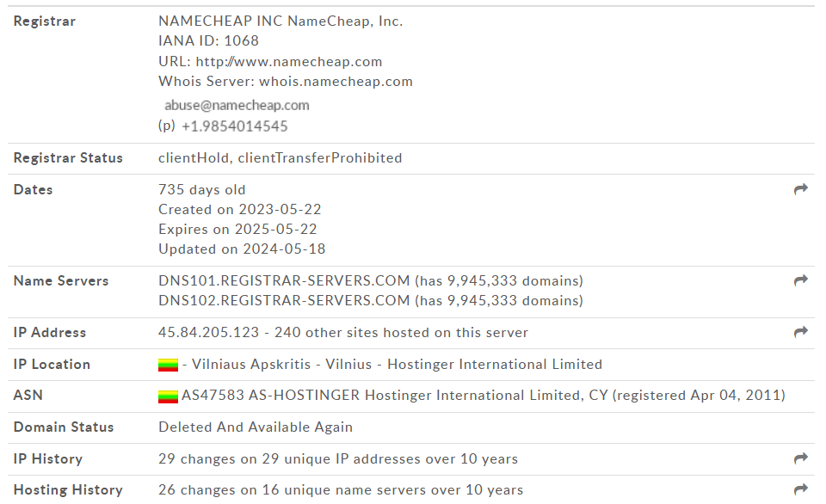Image resolution: width=826 pixels, height=504 pixels.
Task: Click the Lithuanian flag in IP Location row
Action: (168, 365)
